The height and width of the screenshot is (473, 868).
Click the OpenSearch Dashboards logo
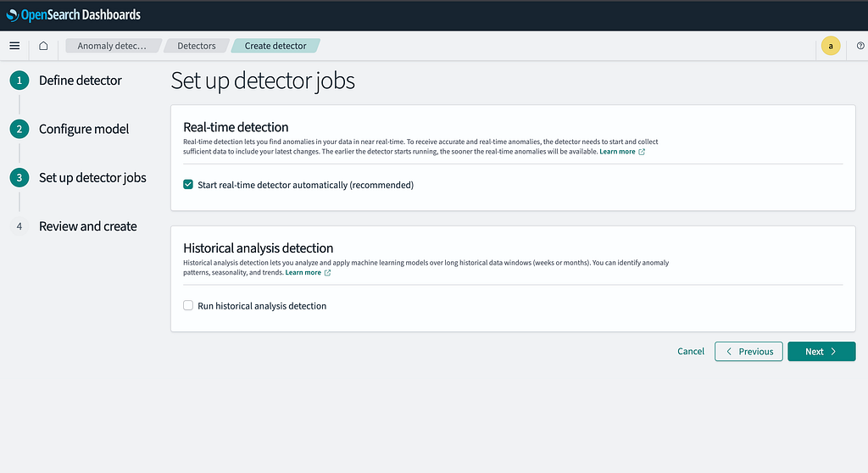click(x=74, y=15)
